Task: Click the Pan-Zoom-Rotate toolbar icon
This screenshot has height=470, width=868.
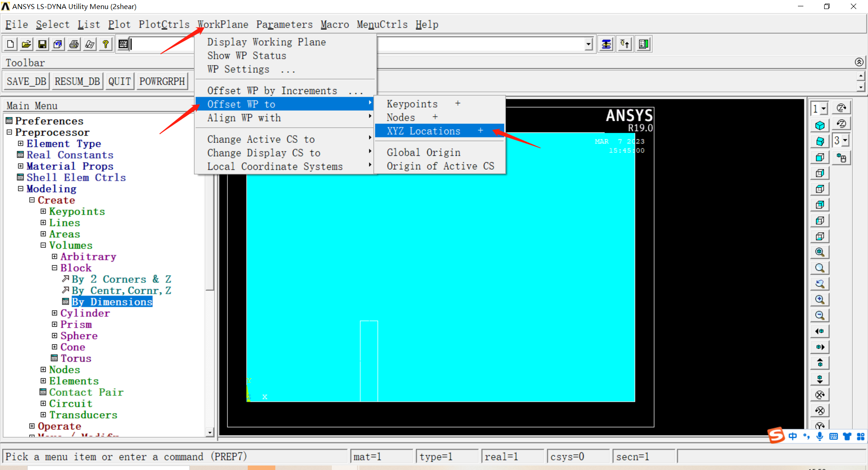Action: pos(58,44)
